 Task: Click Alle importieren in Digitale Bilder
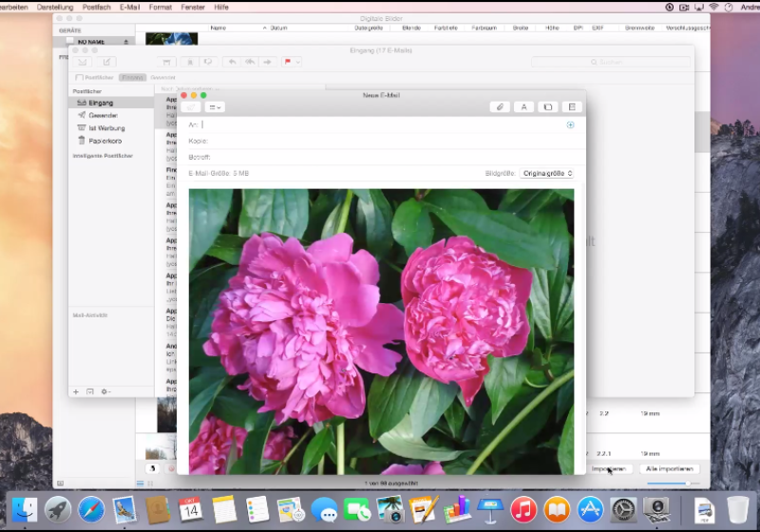pyautogui.click(x=670, y=469)
